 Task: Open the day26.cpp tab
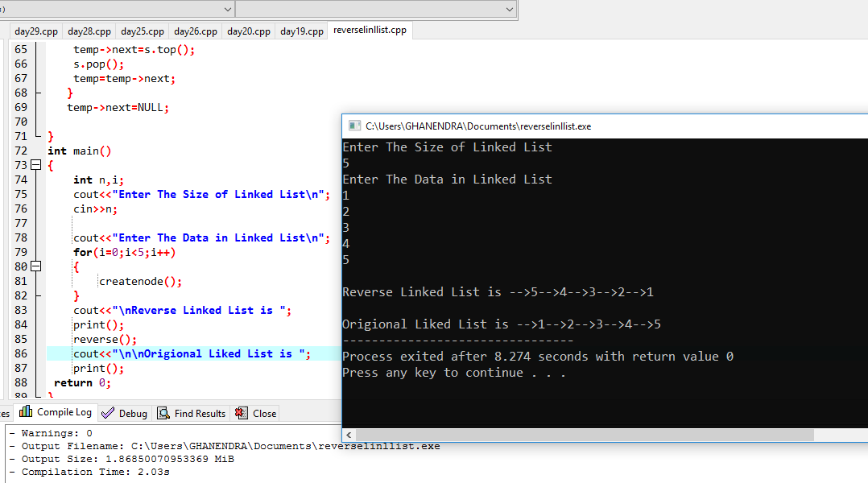(195, 31)
